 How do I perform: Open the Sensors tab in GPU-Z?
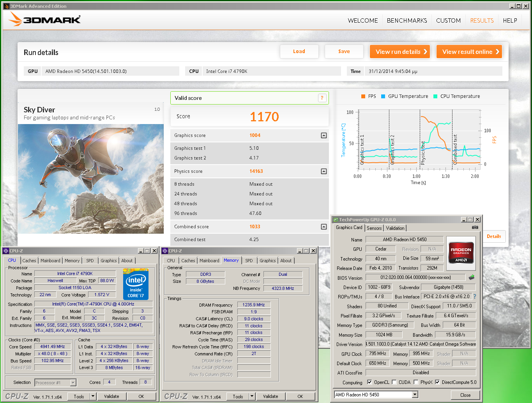tap(374, 228)
